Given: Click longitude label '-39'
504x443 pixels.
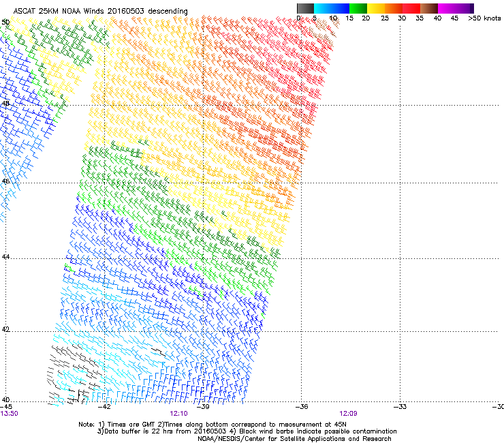Looking at the screenshot, I should pyautogui.click(x=203, y=407).
